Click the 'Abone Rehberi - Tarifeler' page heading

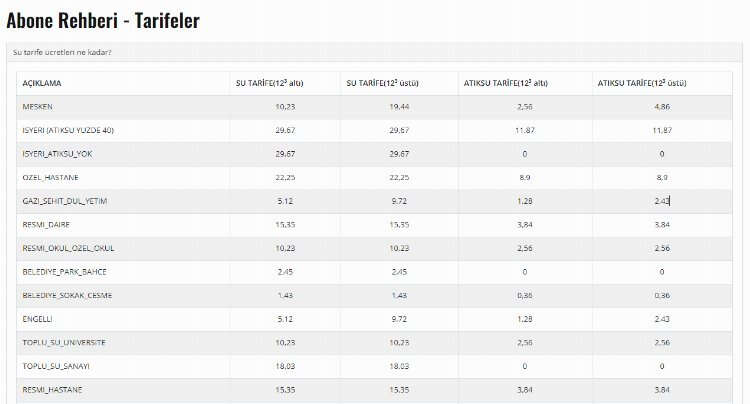(102, 19)
